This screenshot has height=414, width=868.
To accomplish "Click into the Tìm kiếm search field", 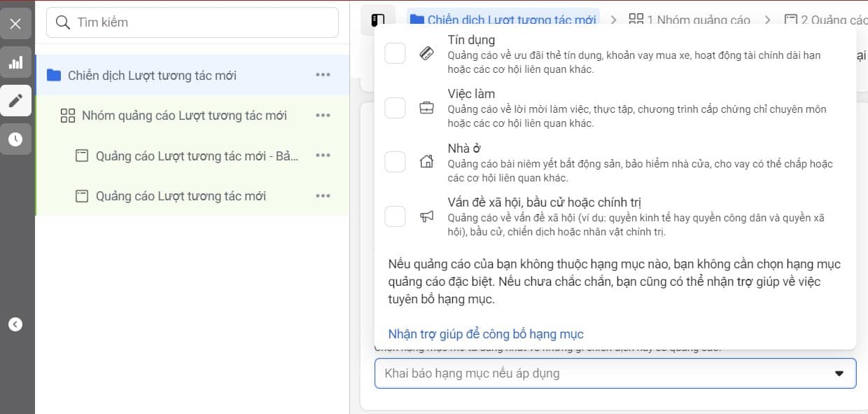I will pyautogui.click(x=192, y=22).
